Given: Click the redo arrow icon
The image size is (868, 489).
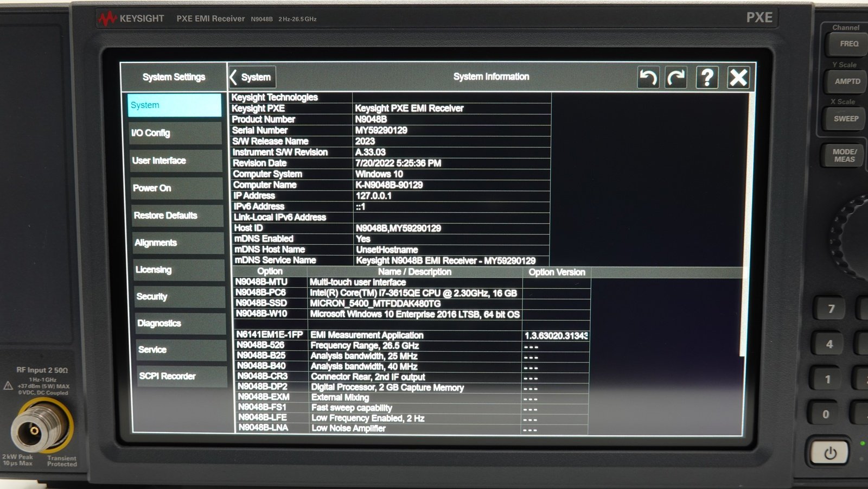Looking at the screenshot, I should pos(676,78).
